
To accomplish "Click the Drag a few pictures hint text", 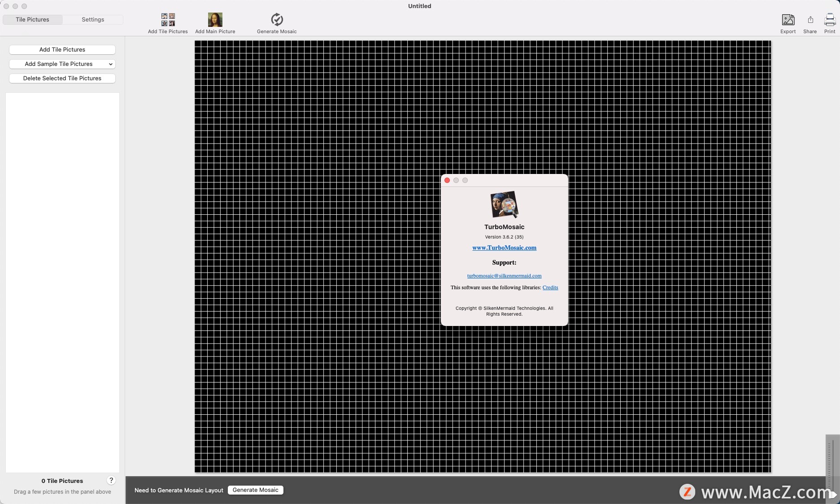I will (x=62, y=492).
